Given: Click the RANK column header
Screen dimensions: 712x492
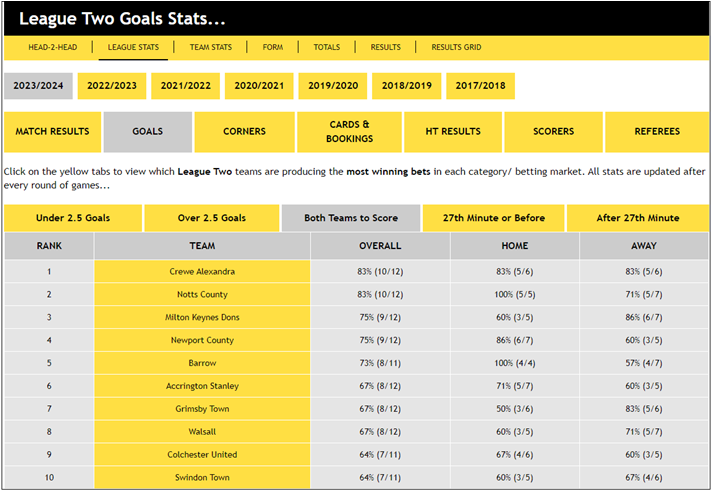Looking at the screenshot, I should click(x=49, y=246).
